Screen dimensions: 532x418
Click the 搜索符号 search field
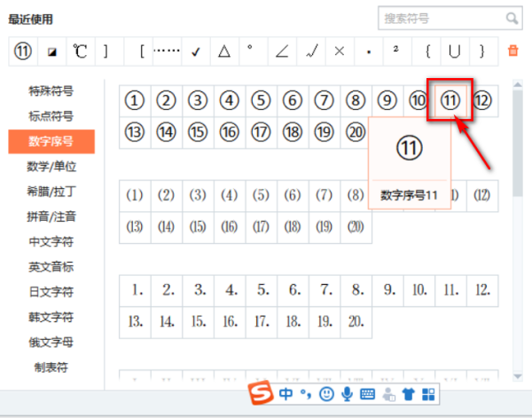(x=442, y=18)
